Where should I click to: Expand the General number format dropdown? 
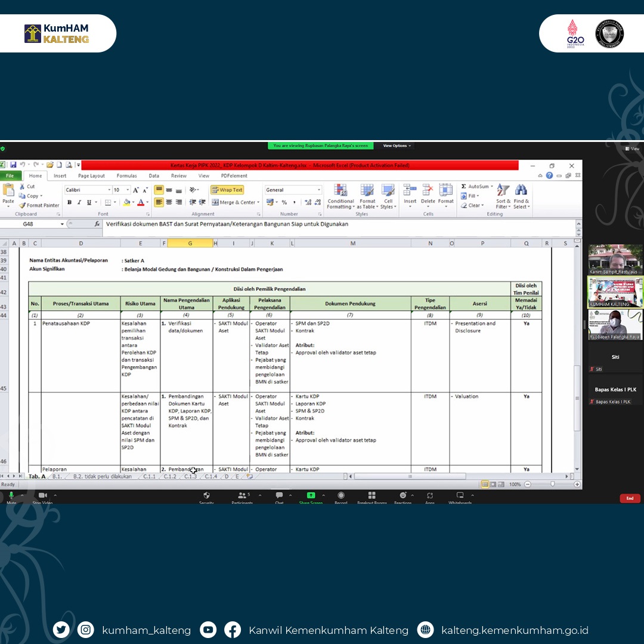[x=319, y=190]
